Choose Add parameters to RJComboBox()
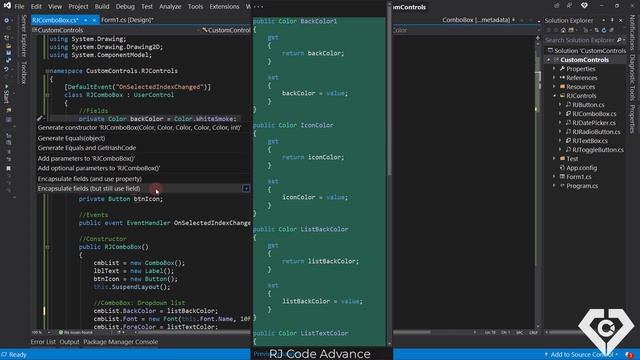 tap(143, 158)
